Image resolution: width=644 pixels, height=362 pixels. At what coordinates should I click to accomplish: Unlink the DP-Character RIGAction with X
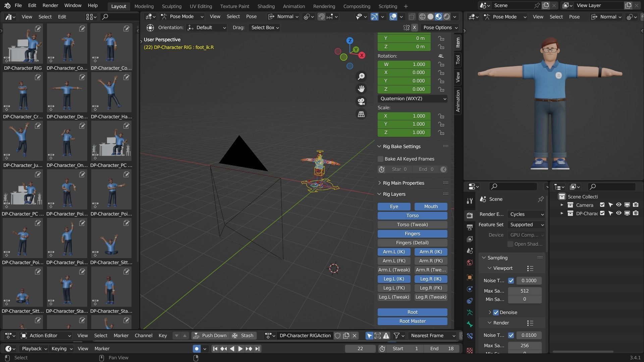pyautogui.click(x=355, y=336)
